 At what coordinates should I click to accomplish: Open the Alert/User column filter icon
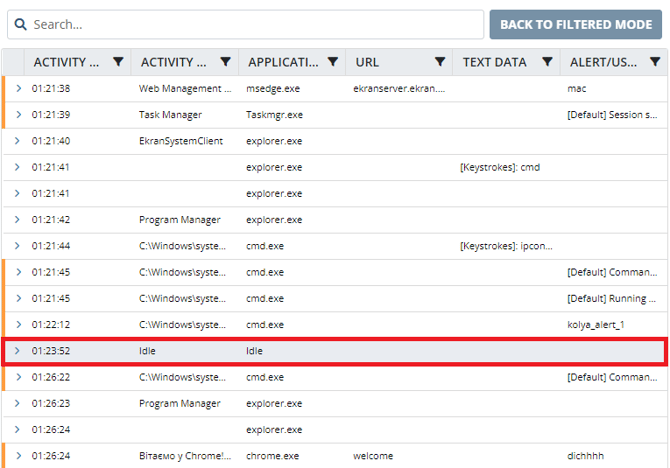[x=654, y=62]
